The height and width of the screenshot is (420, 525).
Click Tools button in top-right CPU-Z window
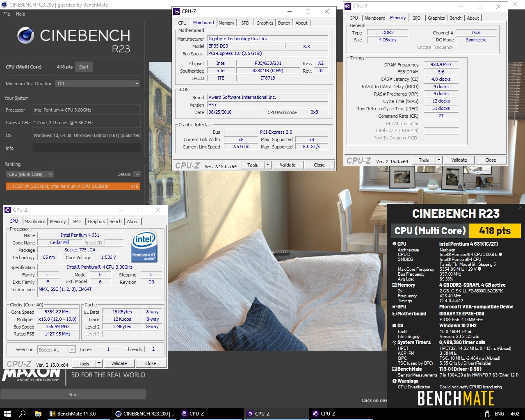click(x=424, y=160)
